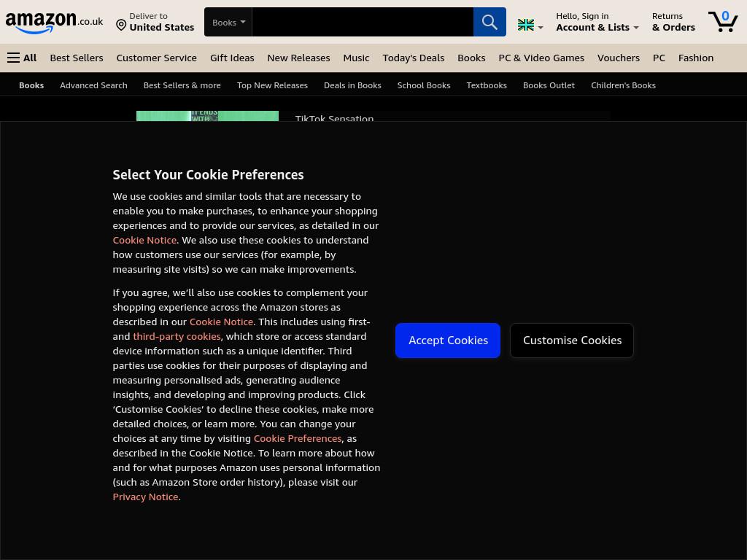Click the Amazon.co.uk logo

pyautogui.click(x=54, y=22)
